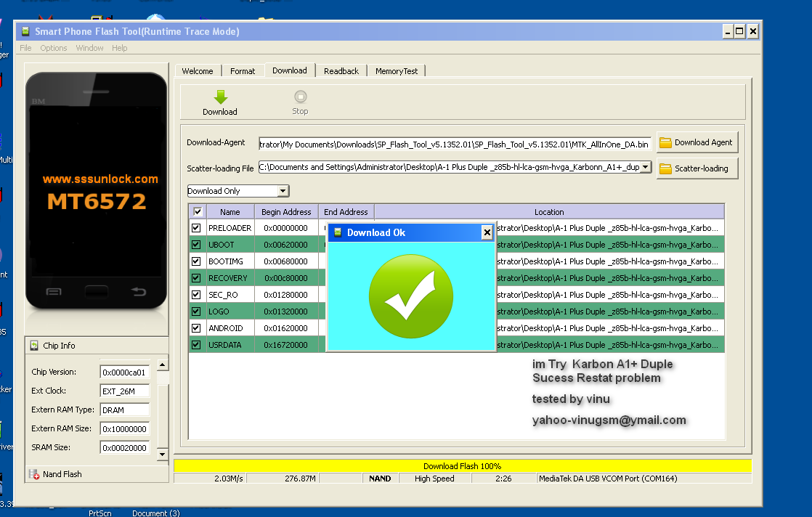Click the MT6572 phone preview image
812x517 pixels.
pyautogui.click(x=97, y=190)
